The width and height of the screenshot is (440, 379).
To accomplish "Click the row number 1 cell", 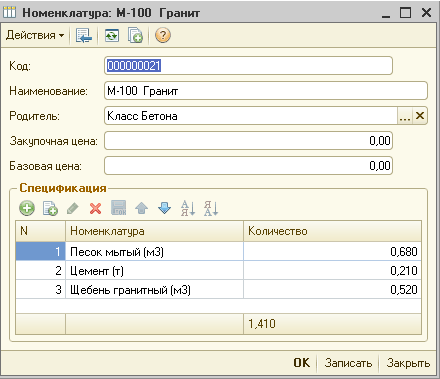I will (x=40, y=252).
